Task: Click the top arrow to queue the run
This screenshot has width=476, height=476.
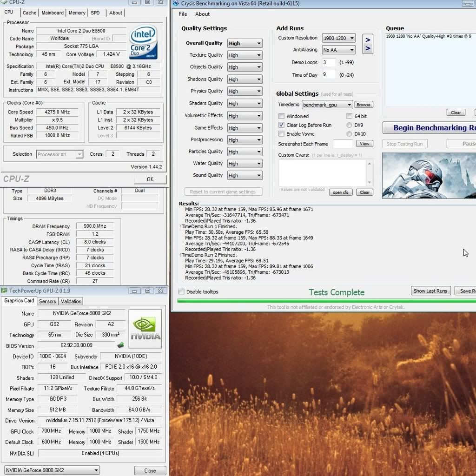Action: (368, 40)
